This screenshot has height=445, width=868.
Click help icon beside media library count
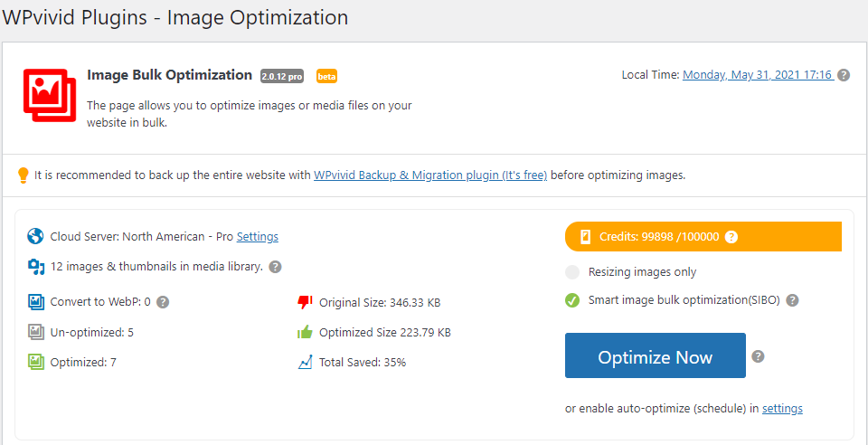(275, 267)
